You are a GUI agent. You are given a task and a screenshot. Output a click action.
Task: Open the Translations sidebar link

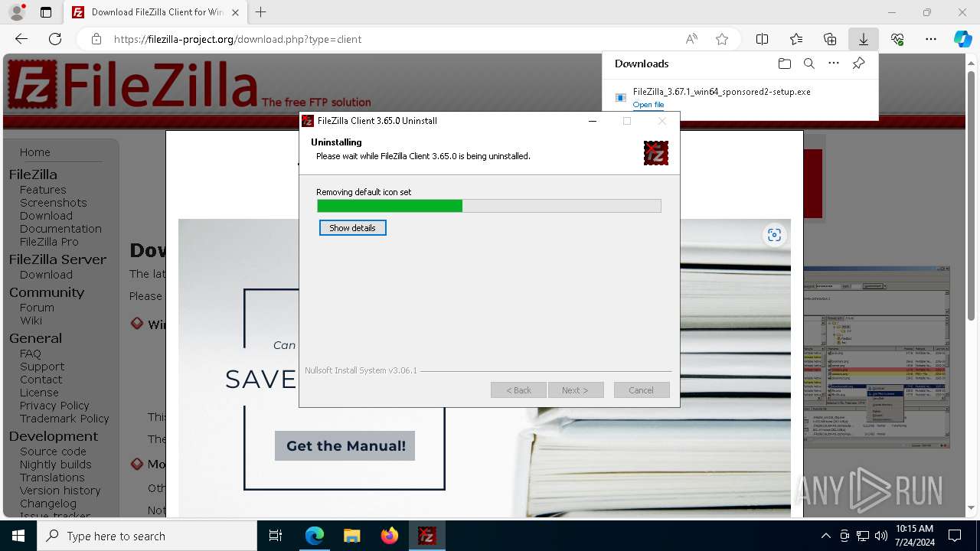pyautogui.click(x=52, y=478)
